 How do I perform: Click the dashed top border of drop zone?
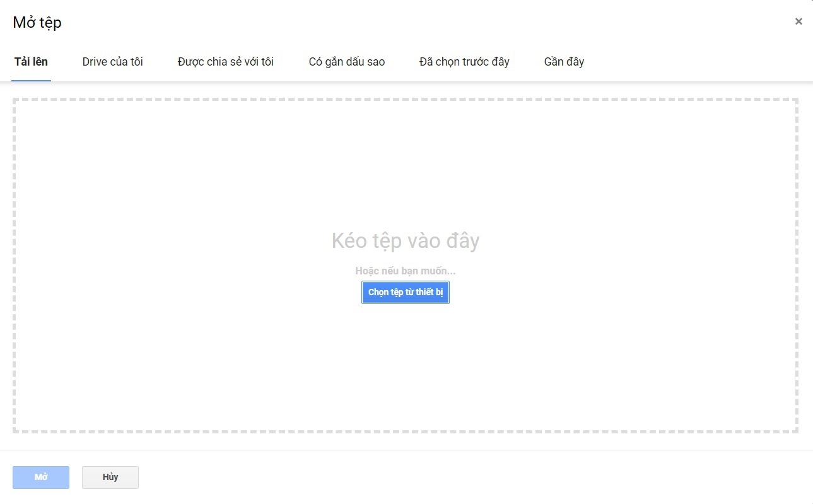(x=405, y=99)
